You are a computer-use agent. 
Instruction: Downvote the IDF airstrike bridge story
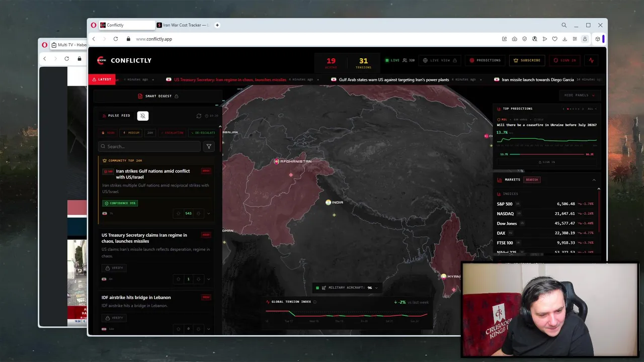coord(198,329)
